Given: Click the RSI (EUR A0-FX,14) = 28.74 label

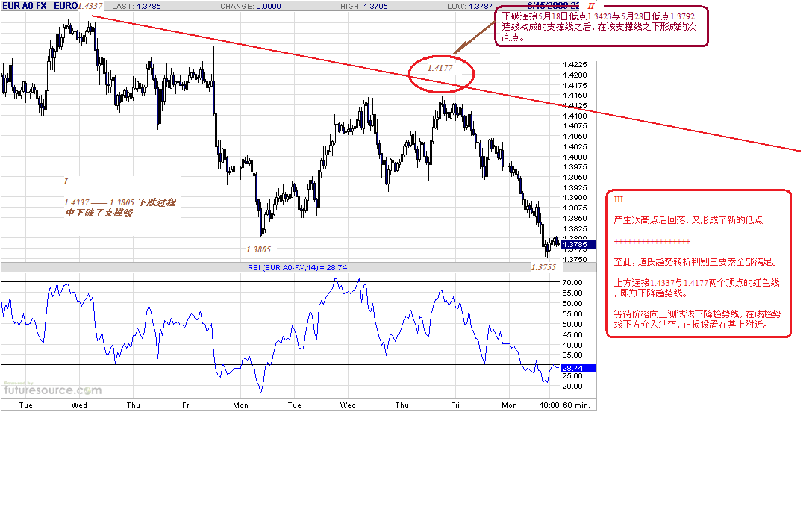Looking at the screenshot, I should [297, 268].
